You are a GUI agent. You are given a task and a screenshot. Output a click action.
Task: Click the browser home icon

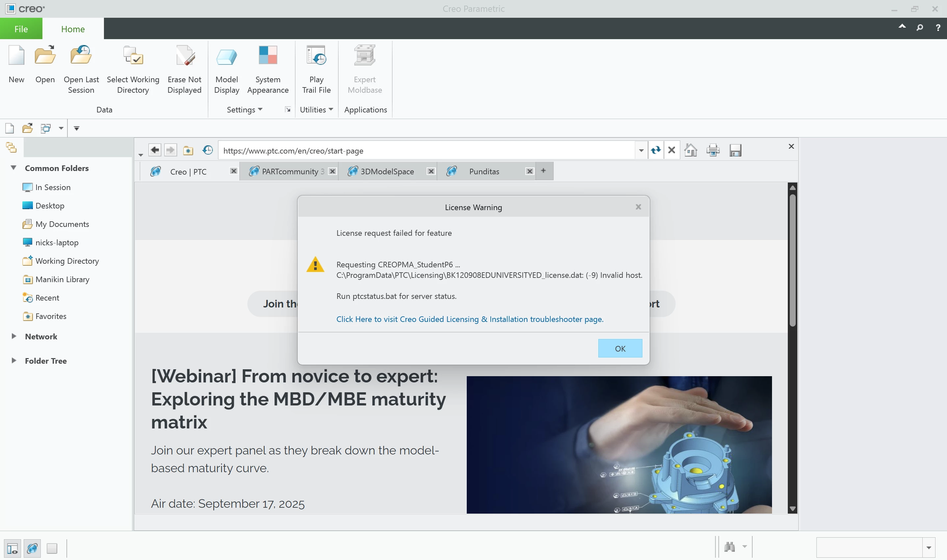click(691, 150)
